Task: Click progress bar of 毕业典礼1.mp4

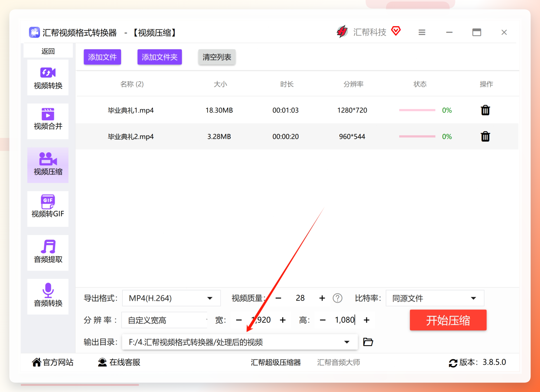Action: pyautogui.click(x=417, y=110)
